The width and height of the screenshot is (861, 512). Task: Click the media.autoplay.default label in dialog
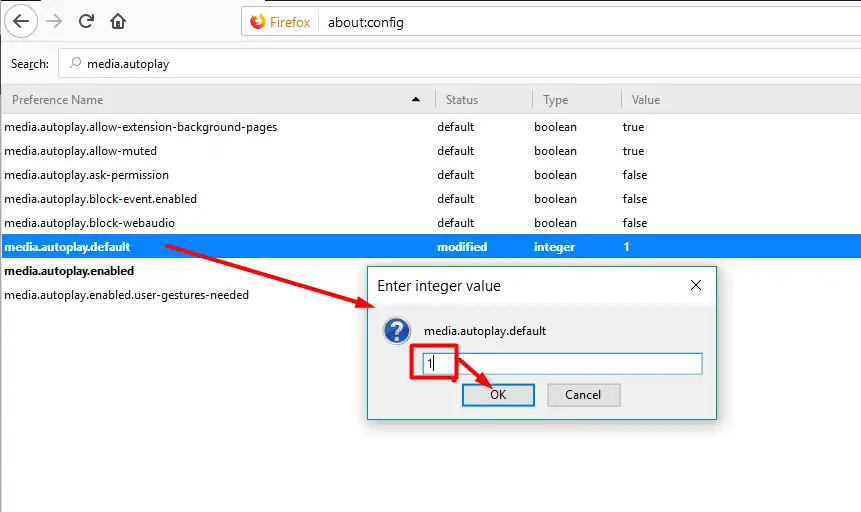[485, 331]
